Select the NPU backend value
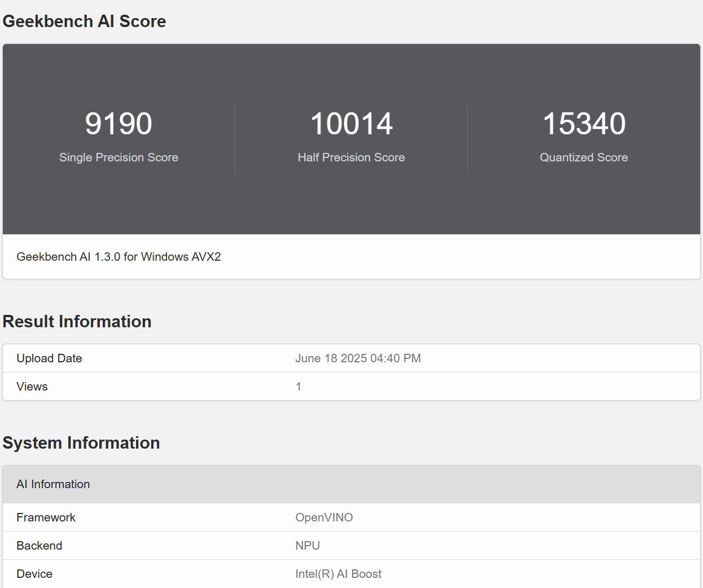This screenshot has height=588, width=703. click(x=307, y=546)
